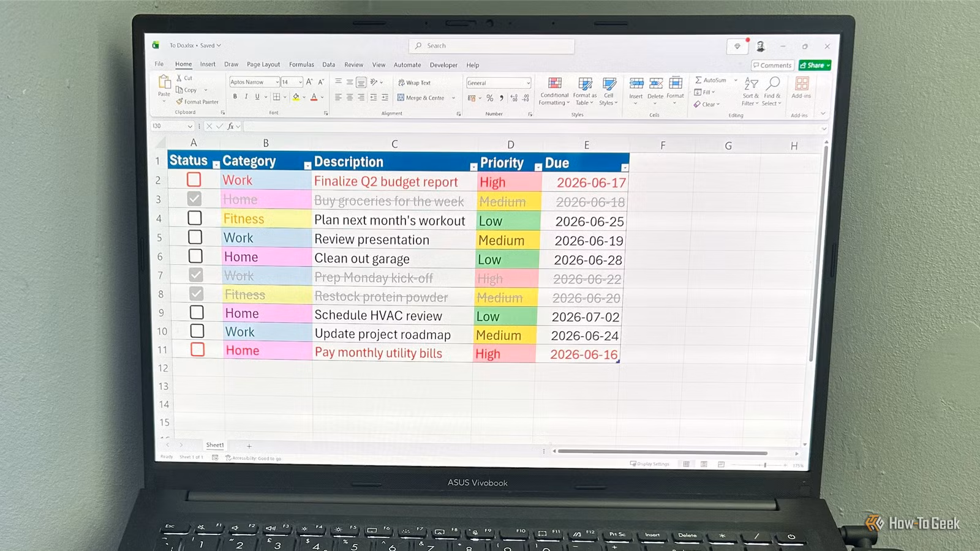Expand the Merge & Centre dropdown arrow
This screenshot has width=980, height=551.
click(454, 98)
